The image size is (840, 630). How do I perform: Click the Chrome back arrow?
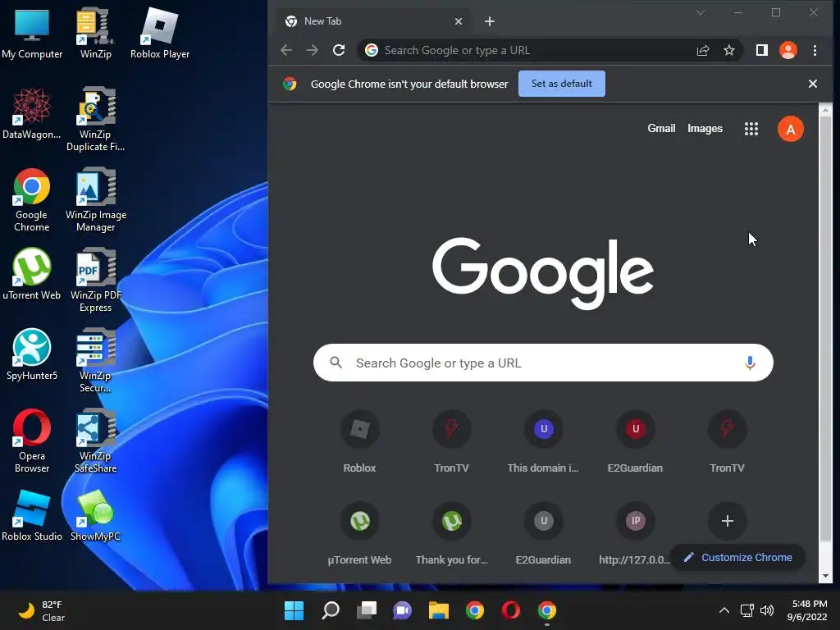tap(286, 50)
